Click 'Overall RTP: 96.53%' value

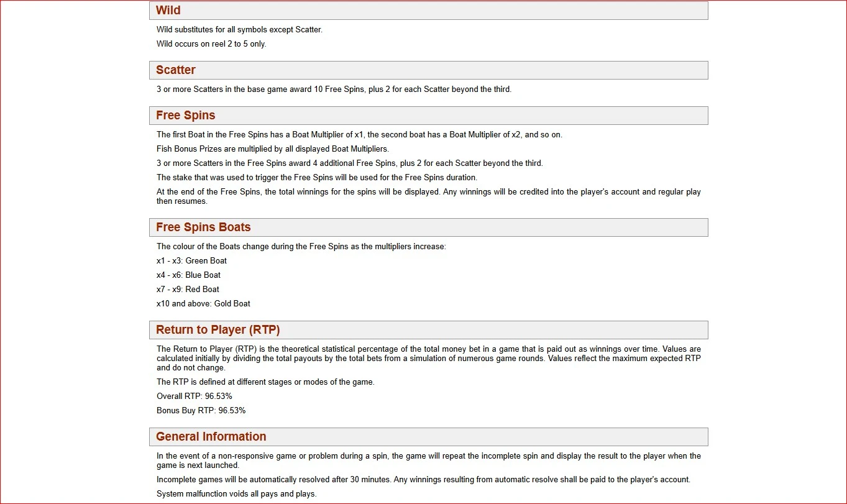coord(195,396)
